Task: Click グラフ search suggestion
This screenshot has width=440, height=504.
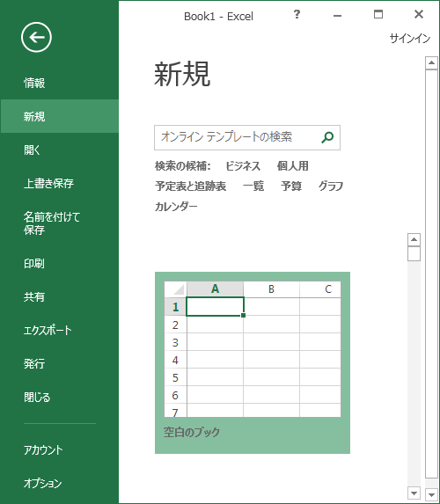Action: point(331,186)
